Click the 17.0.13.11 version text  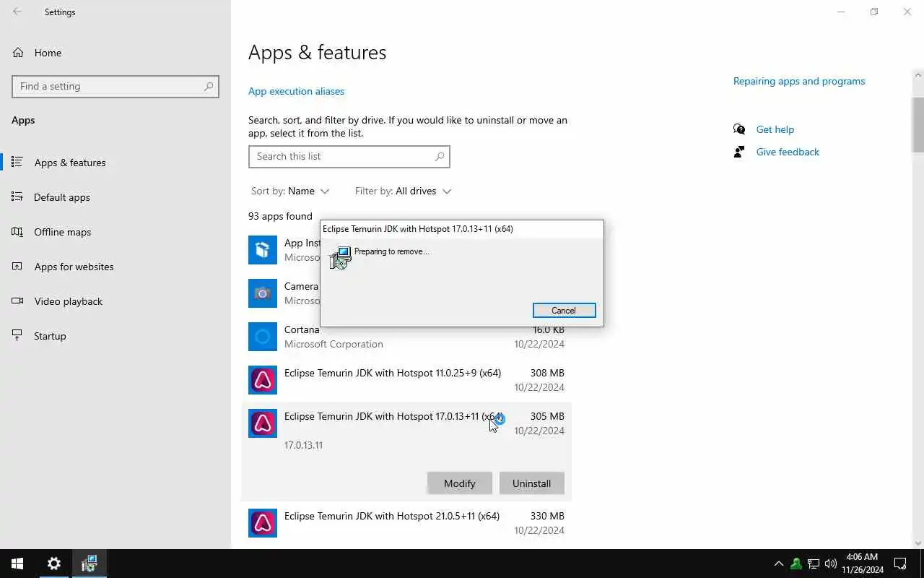point(303,445)
